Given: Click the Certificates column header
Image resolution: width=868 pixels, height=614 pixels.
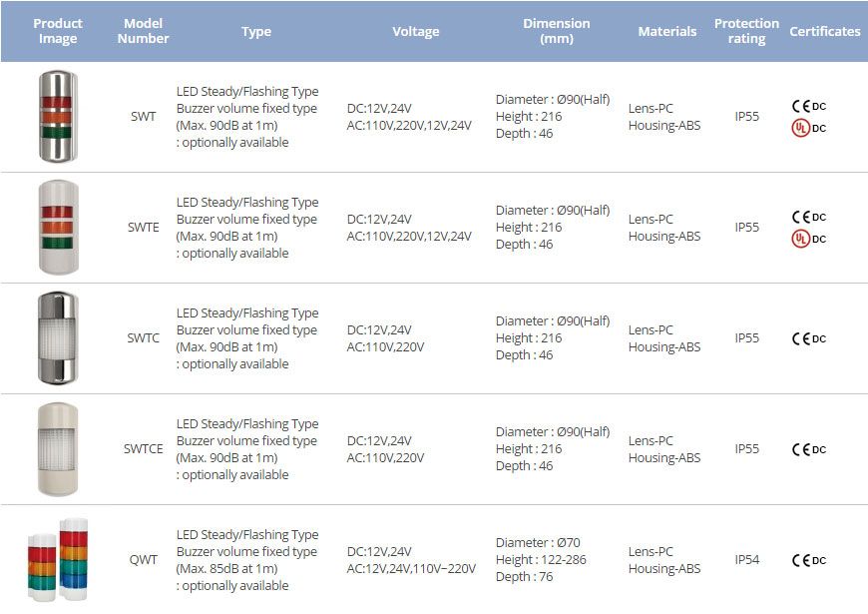Looking at the screenshot, I should pos(824,32).
